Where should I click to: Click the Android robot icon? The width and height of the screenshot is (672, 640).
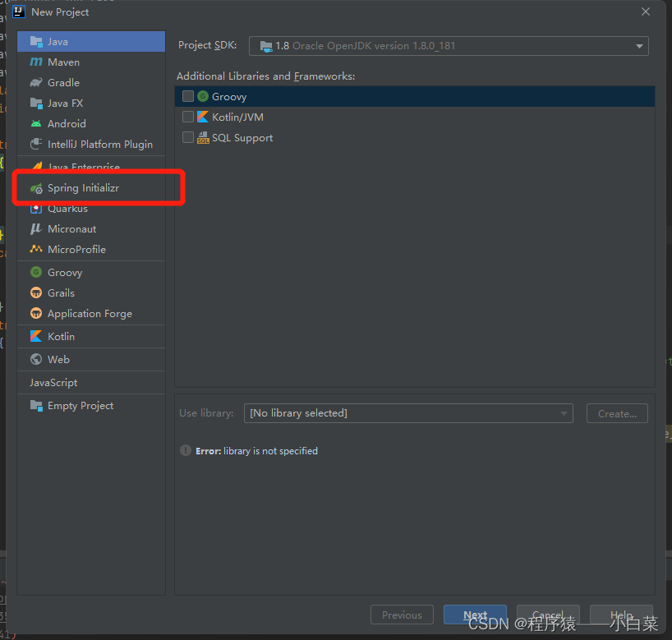36,124
